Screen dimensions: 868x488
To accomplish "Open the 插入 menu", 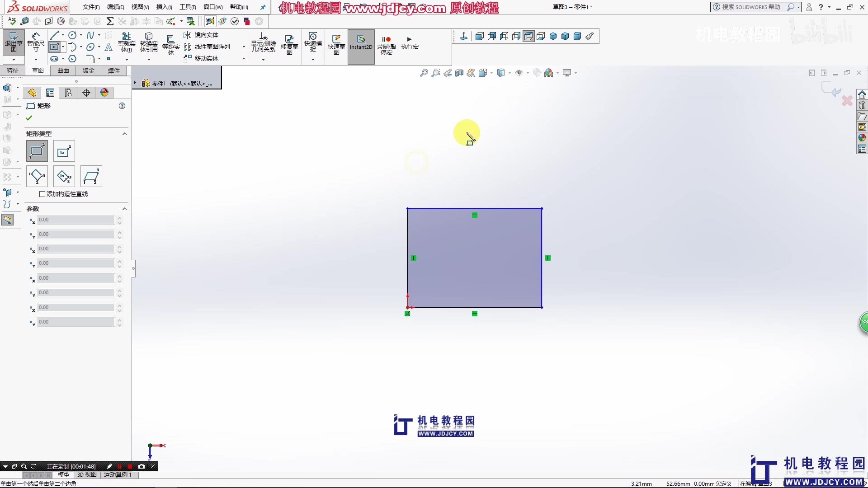I will coord(164,7).
